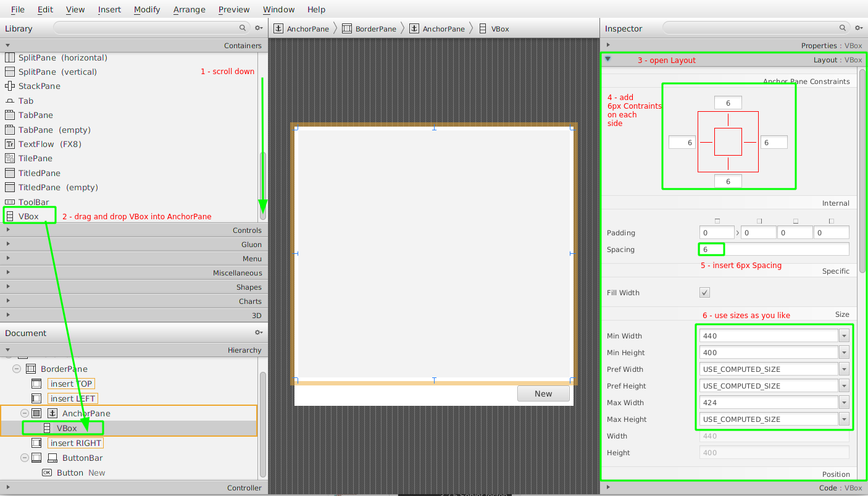This screenshot has width=868, height=496.
Task: Open the Min Width dropdown arrow
Action: click(844, 336)
